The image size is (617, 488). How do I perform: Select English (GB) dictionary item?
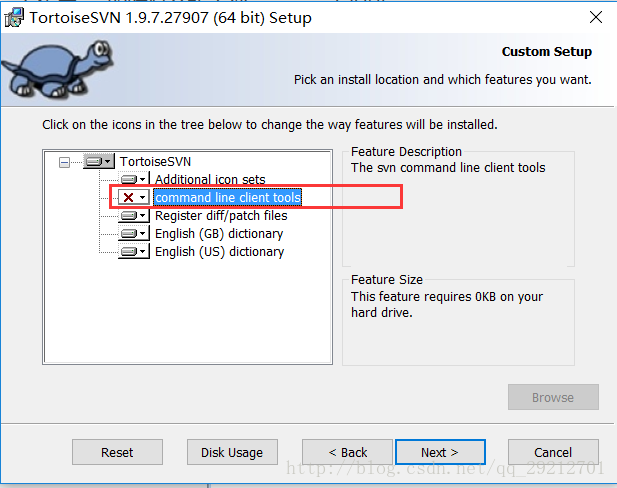[218, 234]
